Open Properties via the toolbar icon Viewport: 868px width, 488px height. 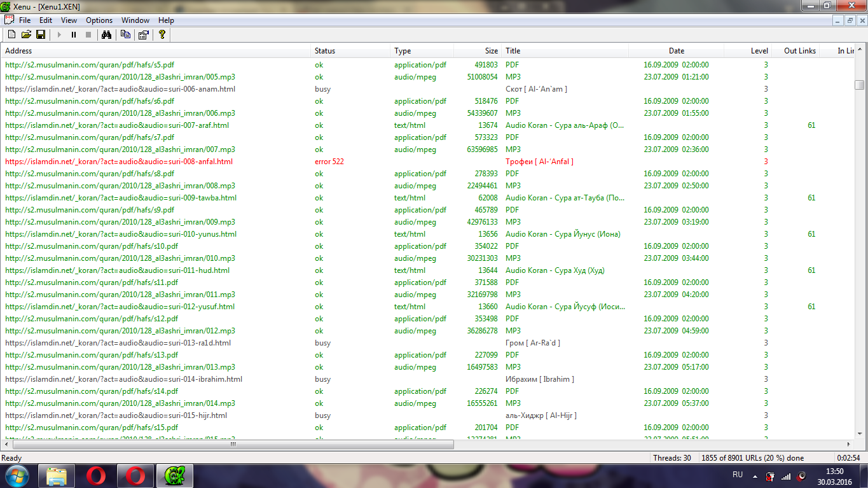pos(143,35)
